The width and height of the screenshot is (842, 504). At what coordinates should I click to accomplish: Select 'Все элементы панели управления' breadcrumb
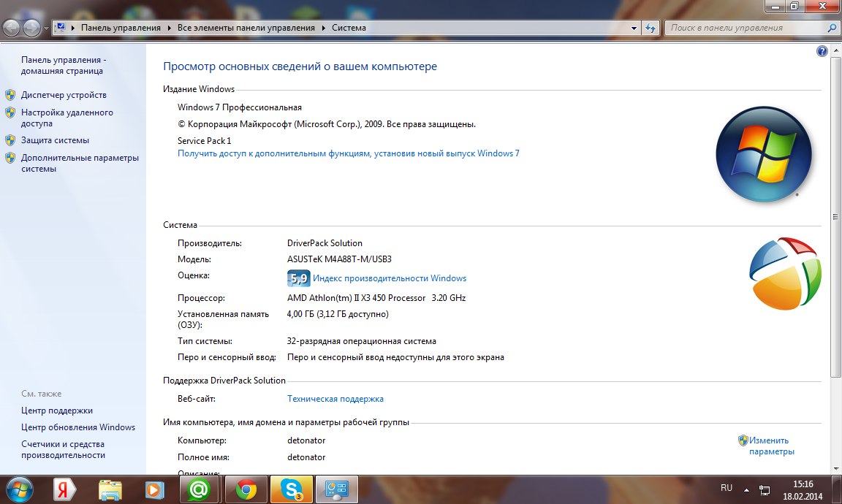point(246,28)
